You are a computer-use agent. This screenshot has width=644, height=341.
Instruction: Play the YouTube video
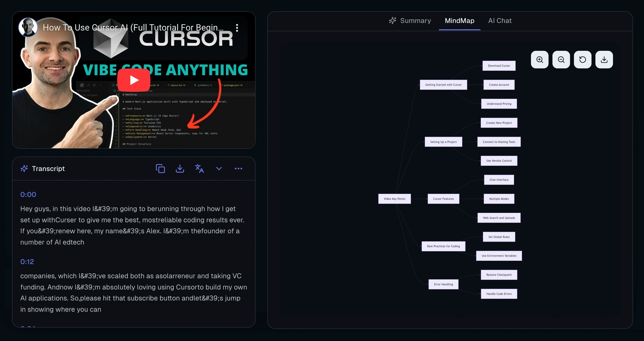click(134, 80)
